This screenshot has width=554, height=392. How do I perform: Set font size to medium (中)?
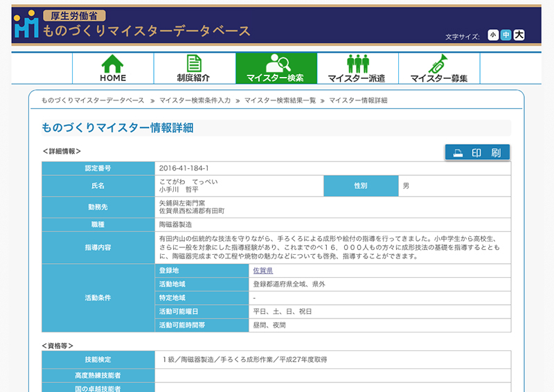pyautogui.click(x=506, y=35)
